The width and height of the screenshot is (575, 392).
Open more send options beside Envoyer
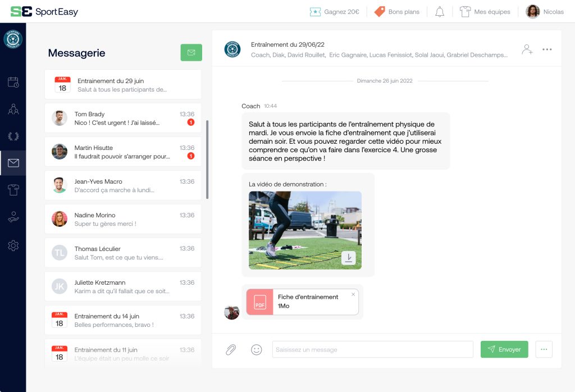[x=544, y=349]
